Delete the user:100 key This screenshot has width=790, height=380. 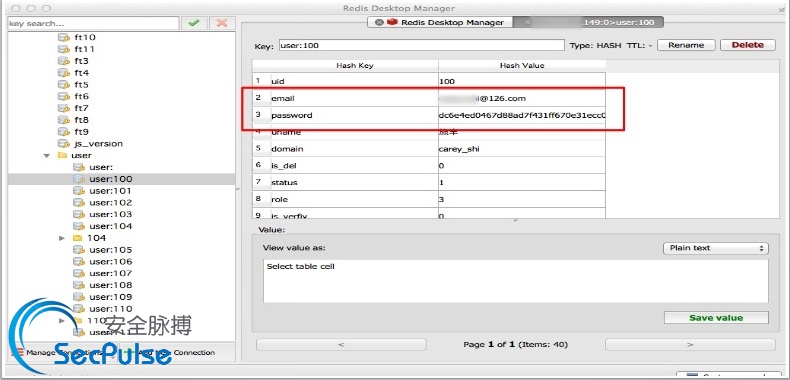(748, 45)
